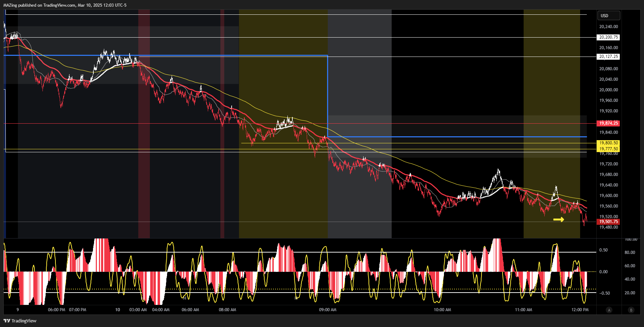Click the 80.00 indicator scale value
The width and height of the screenshot is (644, 327).
pos(630,253)
